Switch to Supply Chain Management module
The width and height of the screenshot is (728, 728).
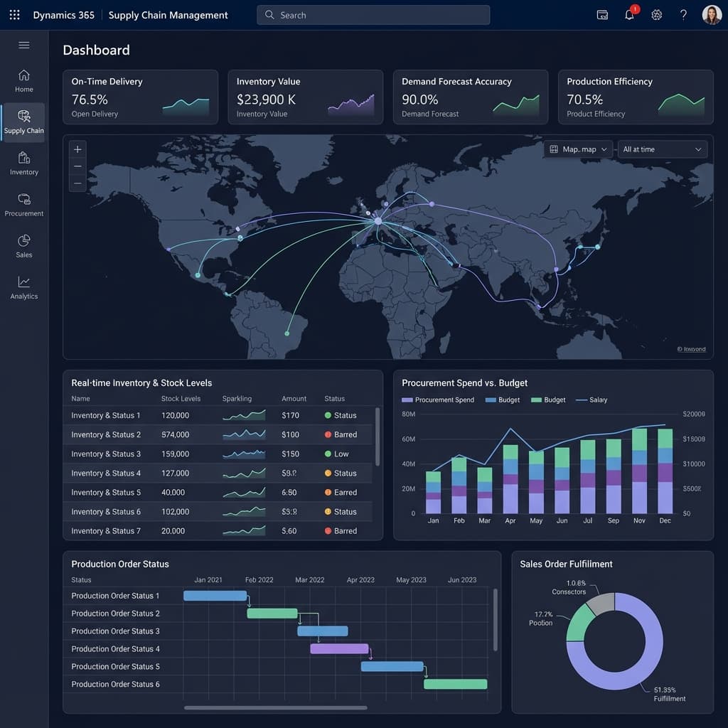[168, 14]
